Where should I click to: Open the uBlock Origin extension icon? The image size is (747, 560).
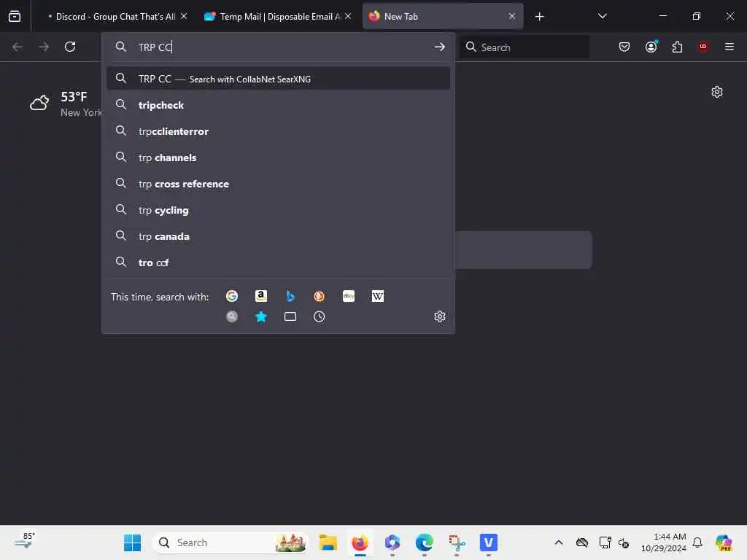coord(703,47)
